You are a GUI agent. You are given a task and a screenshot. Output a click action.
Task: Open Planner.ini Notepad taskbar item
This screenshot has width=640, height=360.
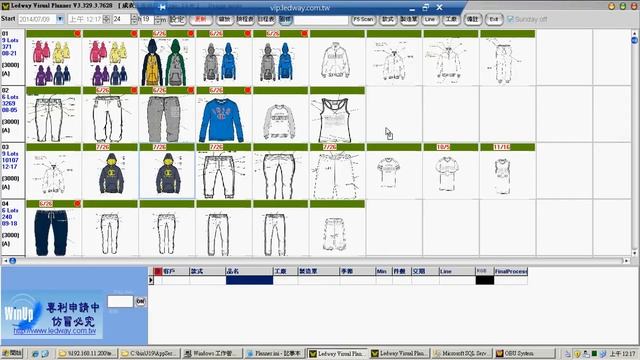[x=274, y=353]
